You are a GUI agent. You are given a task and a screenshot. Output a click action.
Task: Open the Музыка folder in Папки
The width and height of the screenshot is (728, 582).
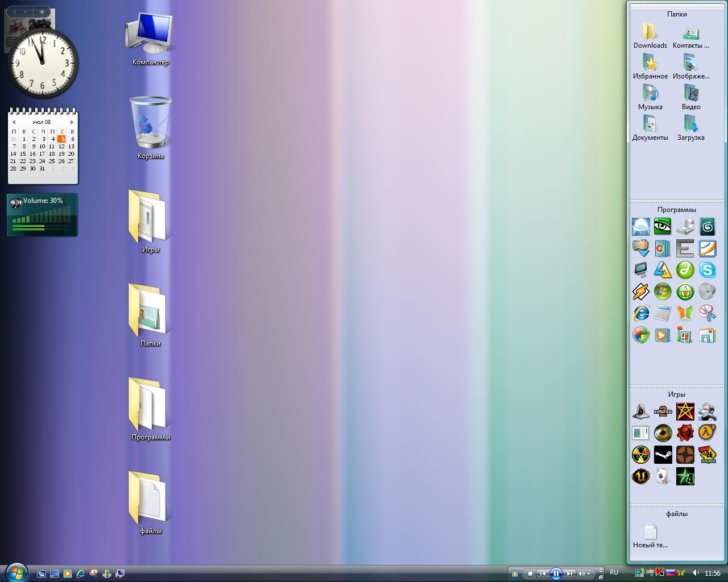pos(650,97)
